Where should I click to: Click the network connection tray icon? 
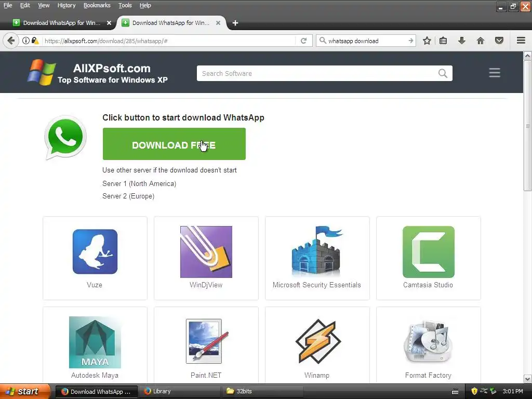tap(484, 391)
